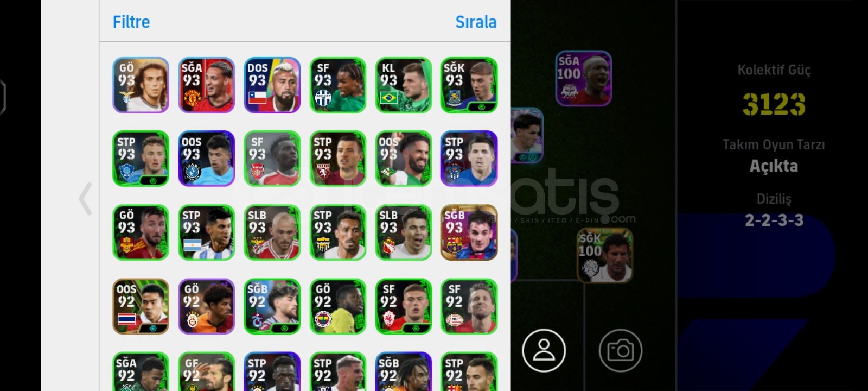The height and width of the screenshot is (391, 868).
Task: Select SĞK 100 player on pitch
Action: (605, 255)
